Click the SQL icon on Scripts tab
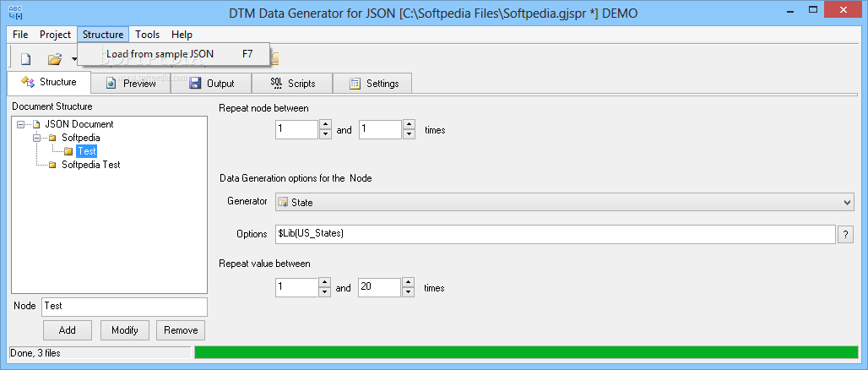This screenshot has width=868, height=370. (x=276, y=84)
